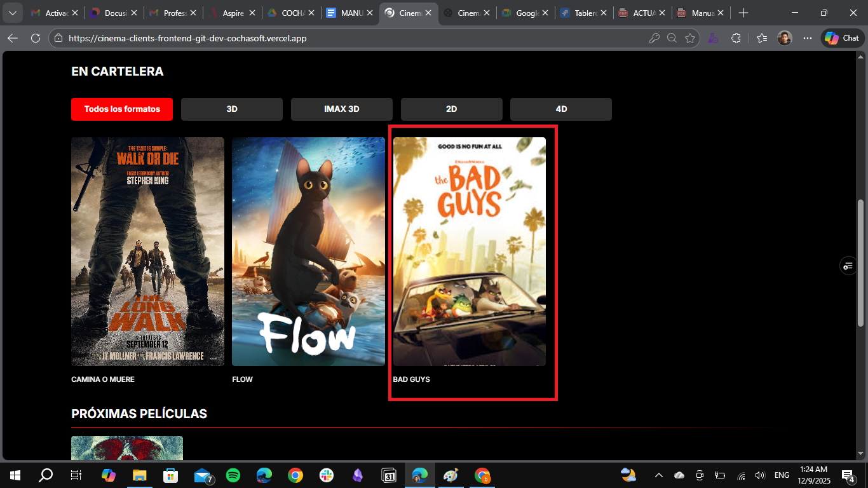The image size is (868, 488).
Task: Open the browser extensions puzzle icon
Action: pos(736,38)
